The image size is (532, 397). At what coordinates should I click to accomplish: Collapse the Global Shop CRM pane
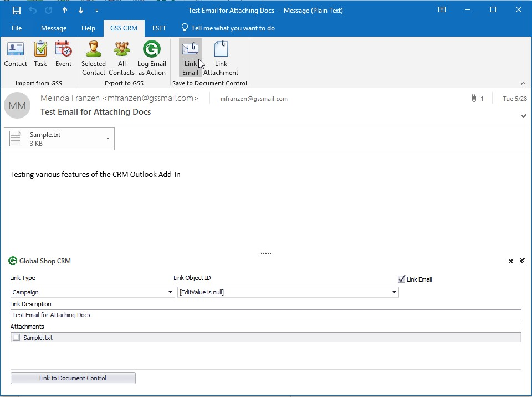click(522, 261)
